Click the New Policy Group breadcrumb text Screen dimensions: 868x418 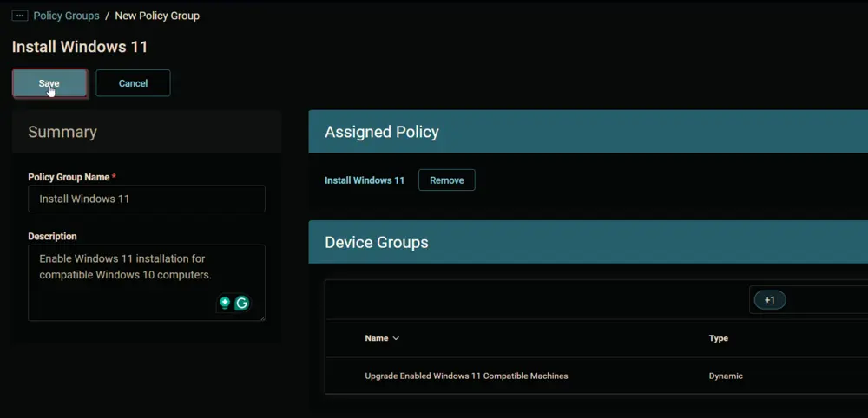(157, 16)
